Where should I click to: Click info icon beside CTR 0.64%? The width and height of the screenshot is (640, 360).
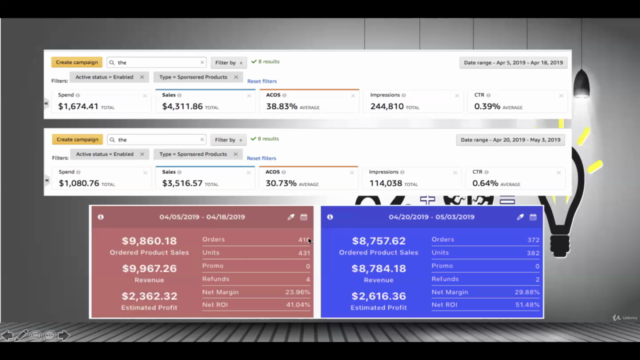[x=487, y=172]
